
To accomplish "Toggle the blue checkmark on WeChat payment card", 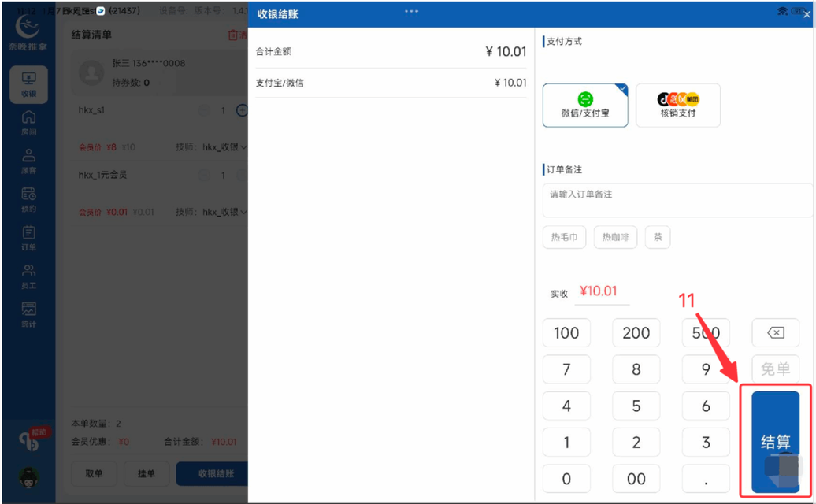I will click(623, 89).
